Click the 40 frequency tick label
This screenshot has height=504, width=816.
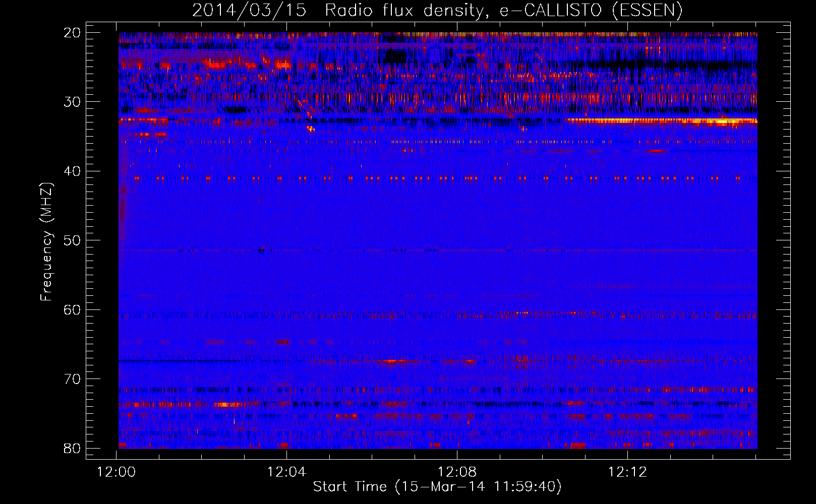click(x=72, y=171)
